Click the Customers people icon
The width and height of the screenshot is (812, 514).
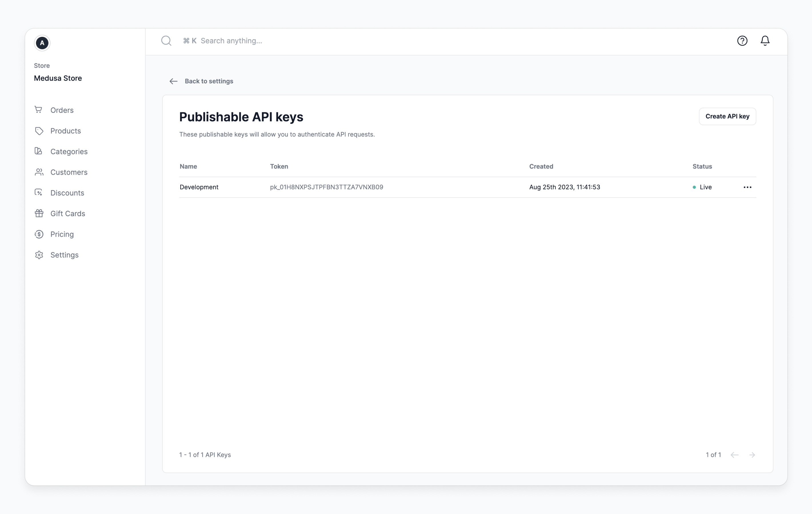point(39,172)
